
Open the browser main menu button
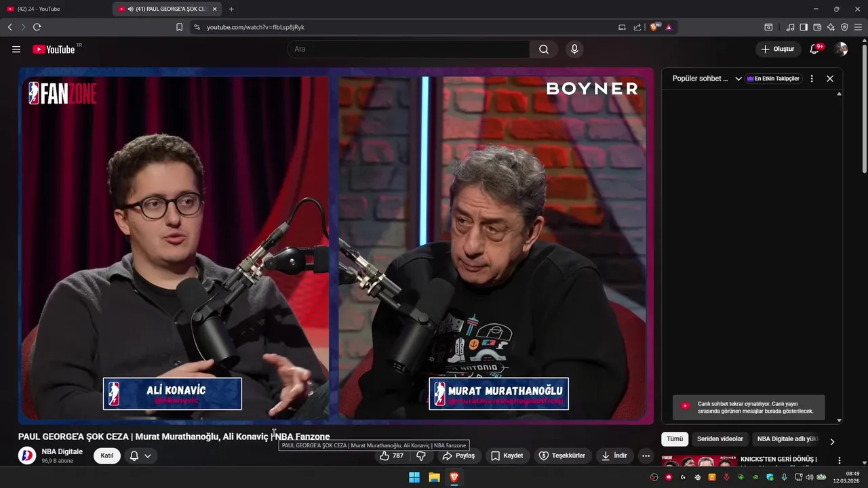[x=858, y=27]
